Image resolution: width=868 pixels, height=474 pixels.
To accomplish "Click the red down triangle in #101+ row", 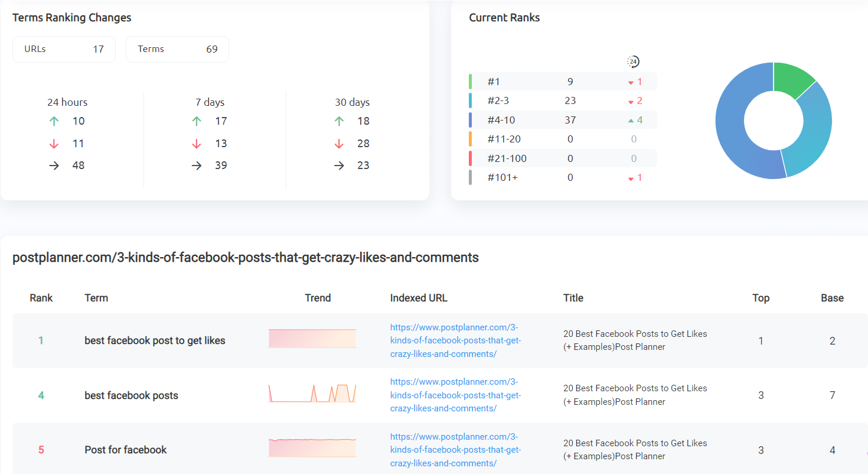I will click(631, 178).
